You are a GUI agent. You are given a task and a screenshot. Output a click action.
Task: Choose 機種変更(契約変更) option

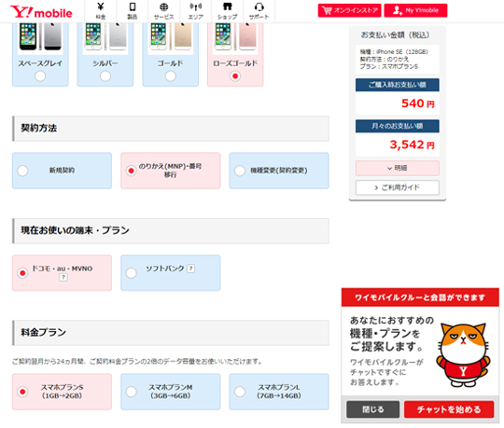[279, 171]
